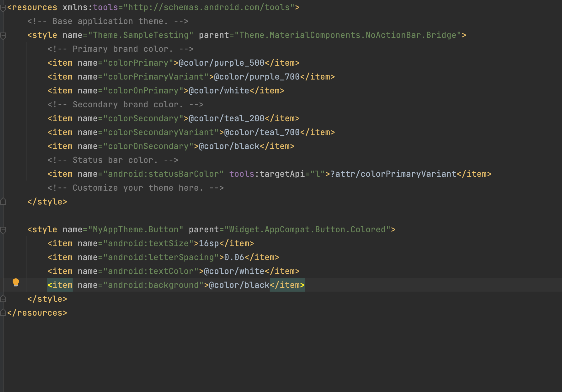Click the 16sp text size value
Viewport: 562px width, 392px height.
tap(209, 244)
